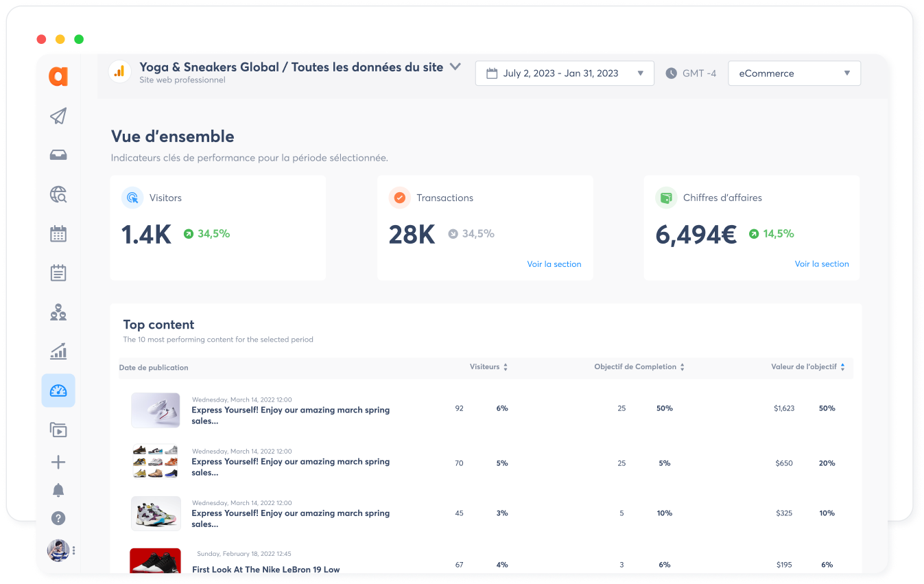The height and width of the screenshot is (584, 924).
Task: Expand the Yoga & Sneakers Global site selector
Action: pyautogui.click(x=455, y=67)
